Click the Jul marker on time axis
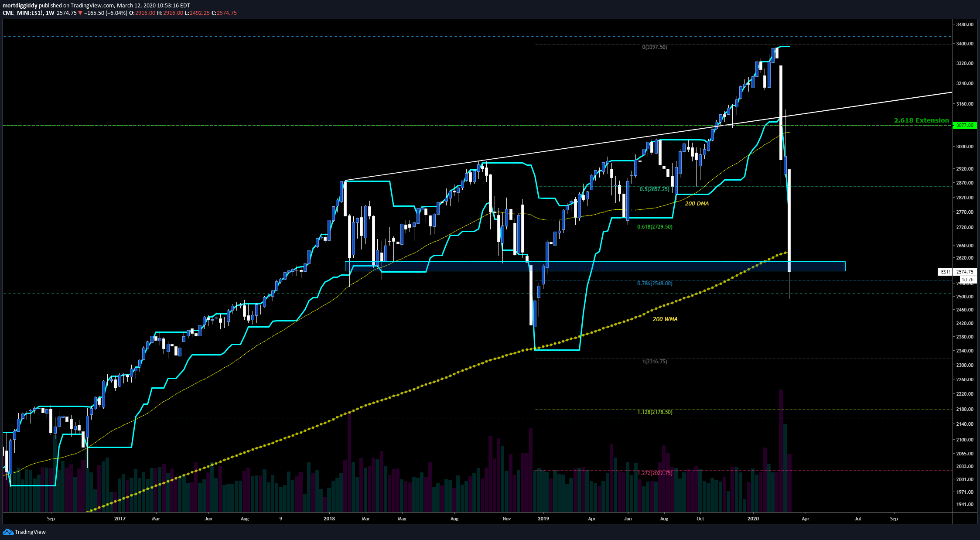980x540 pixels. pyautogui.click(x=858, y=519)
